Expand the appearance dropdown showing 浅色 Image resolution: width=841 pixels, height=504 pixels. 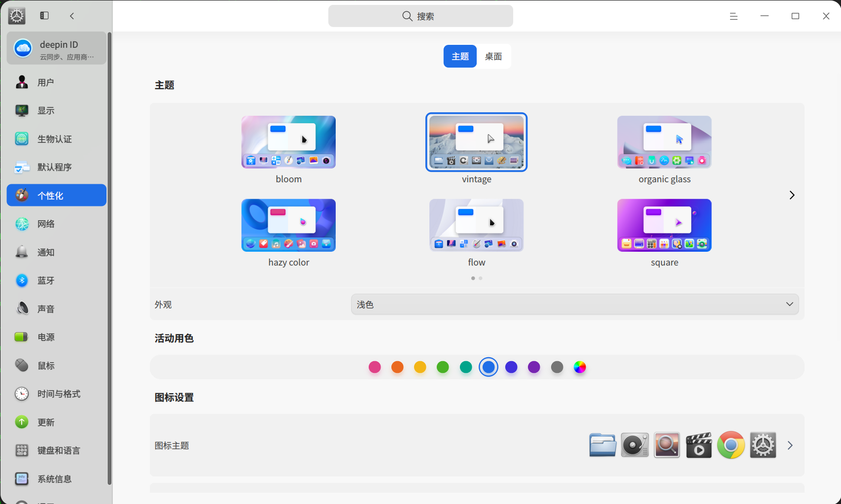(574, 304)
